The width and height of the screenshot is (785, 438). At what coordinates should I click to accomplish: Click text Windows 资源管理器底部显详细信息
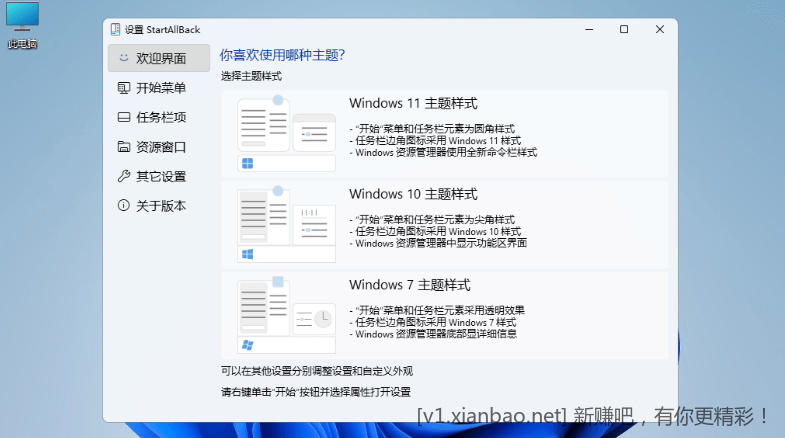point(434,334)
